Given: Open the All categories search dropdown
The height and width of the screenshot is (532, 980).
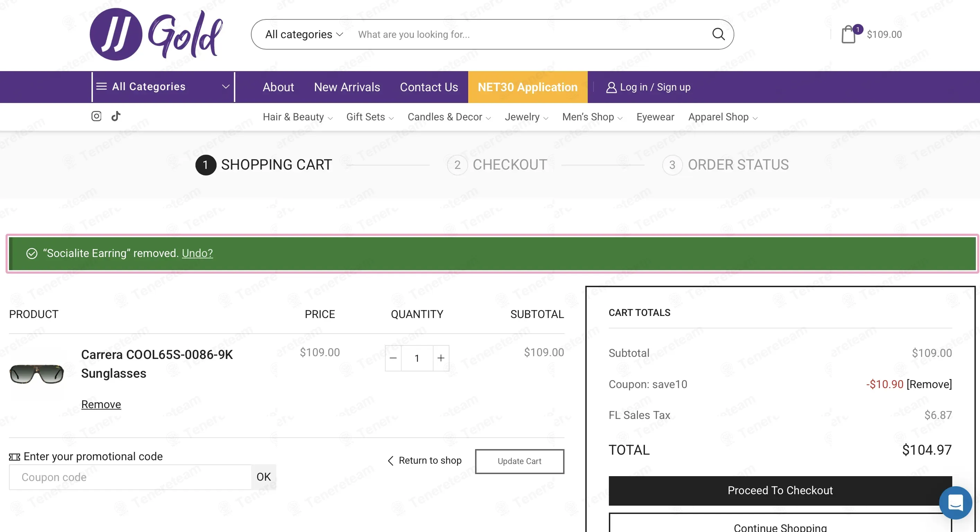Looking at the screenshot, I should click(304, 34).
